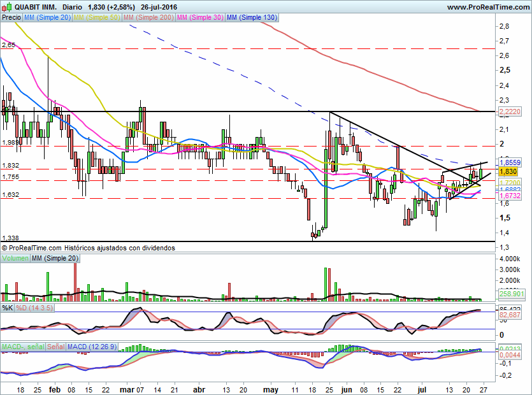Select the MM (Simple 130) label

click(x=252, y=17)
